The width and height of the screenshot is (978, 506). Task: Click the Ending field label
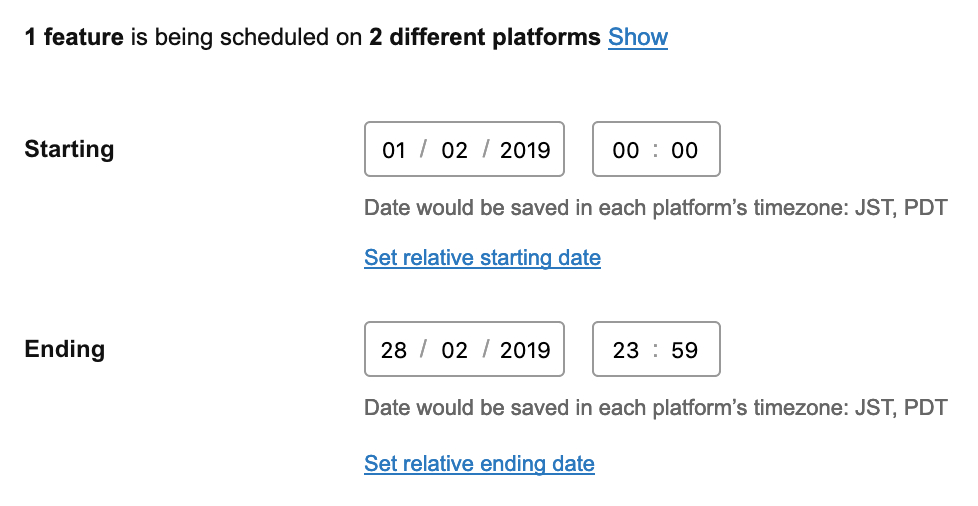[x=64, y=349]
